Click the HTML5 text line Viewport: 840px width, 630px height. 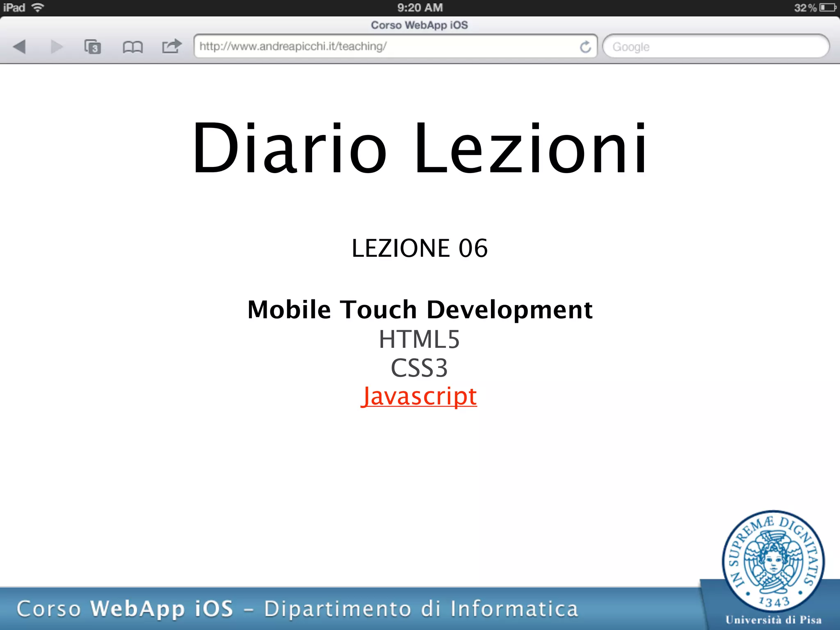point(419,340)
